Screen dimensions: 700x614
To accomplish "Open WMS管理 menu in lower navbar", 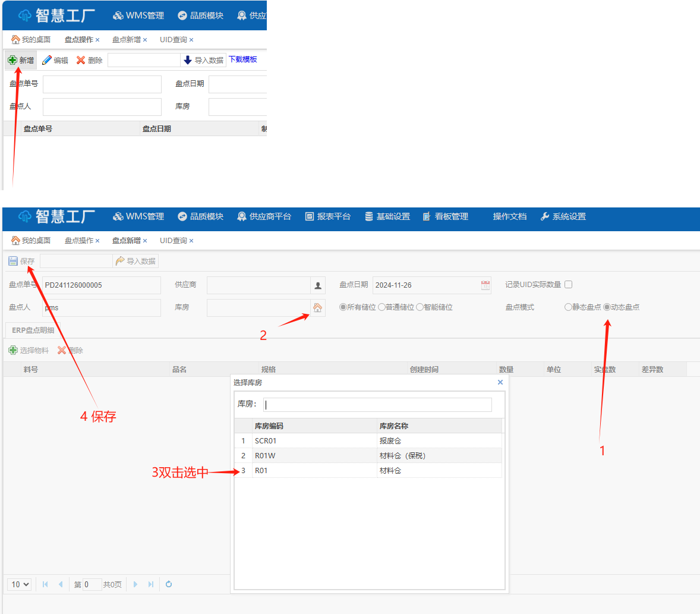I will [x=138, y=216].
